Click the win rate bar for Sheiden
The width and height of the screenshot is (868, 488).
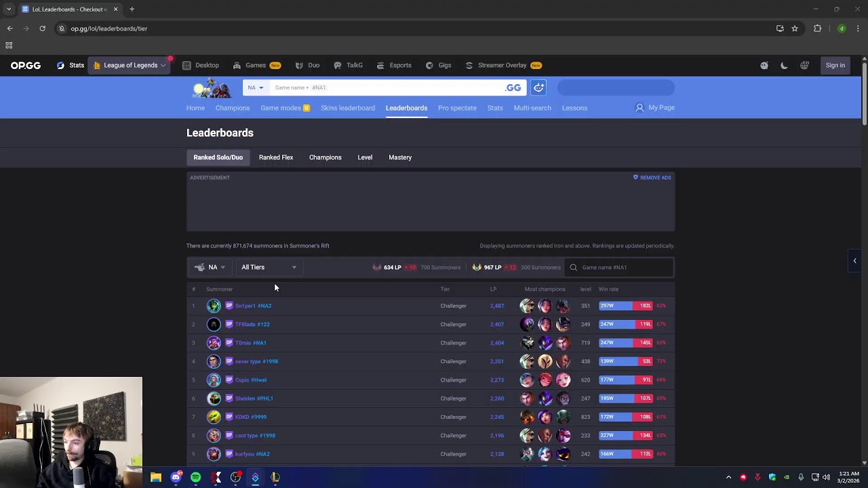coord(626,399)
